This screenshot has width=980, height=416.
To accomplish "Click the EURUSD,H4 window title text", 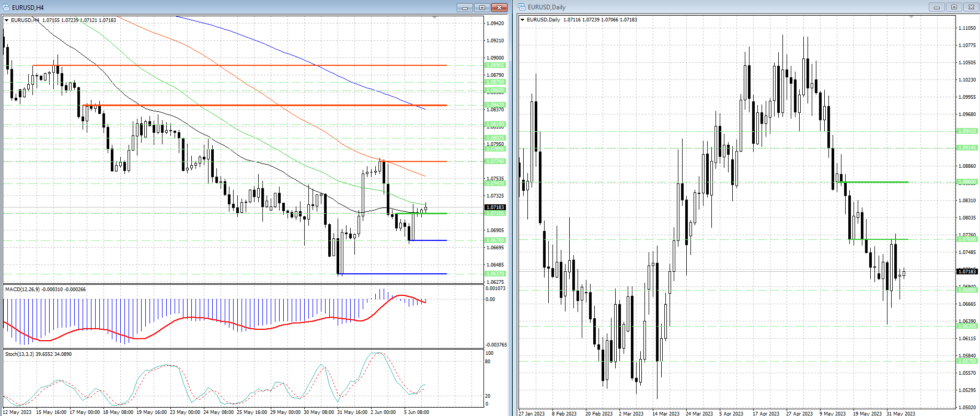I will pos(28,7).
